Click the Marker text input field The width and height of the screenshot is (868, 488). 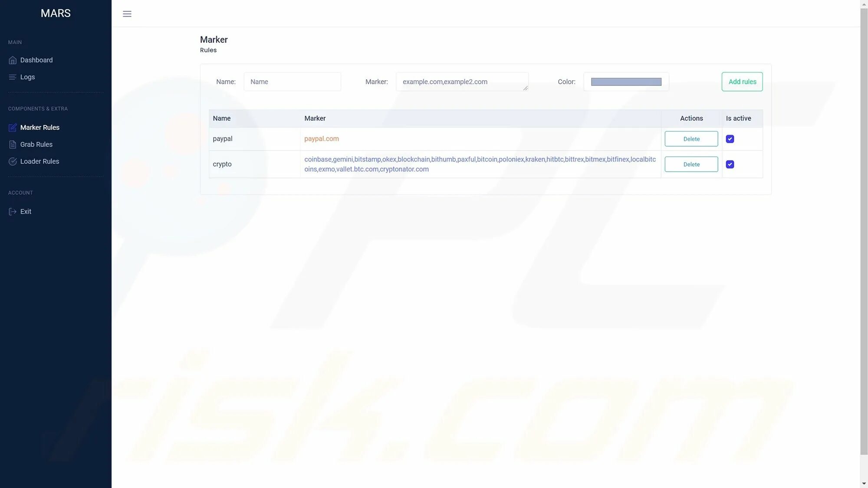pos(462,82)
